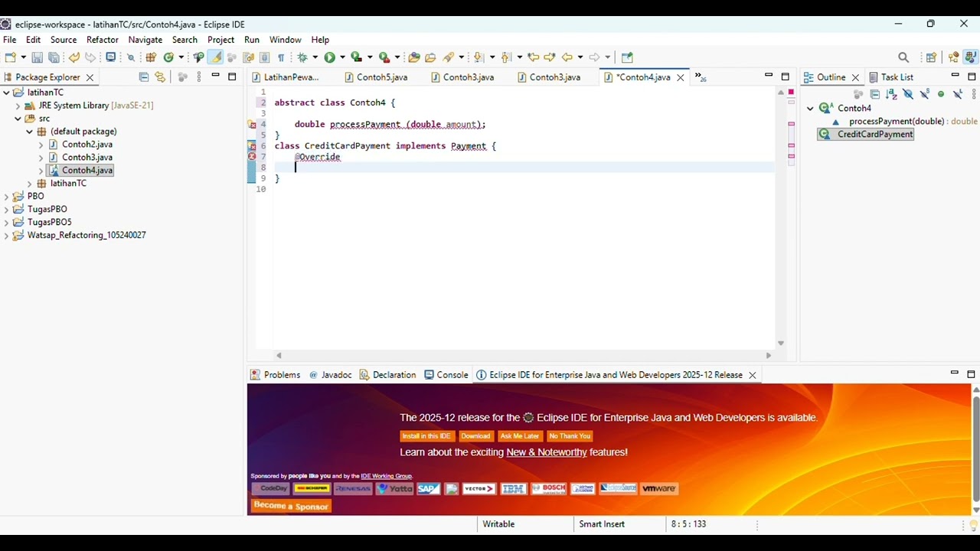Jump to Previous Annotation icon
980x551 pixels.
point(505,57)
